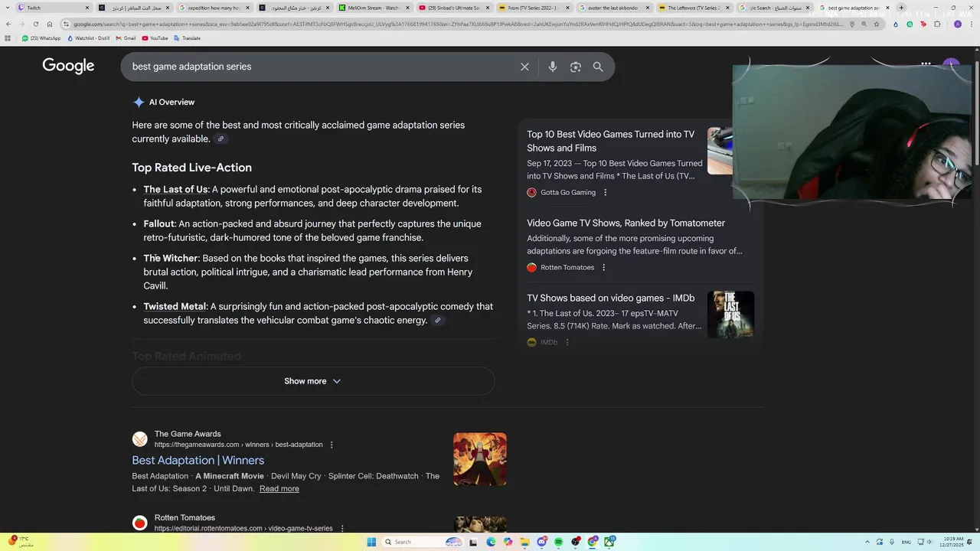This screenshot has height=551, width=980.
Task: Open options for the Rotten Tomatoes source card
Action: [x=603, y=268]
